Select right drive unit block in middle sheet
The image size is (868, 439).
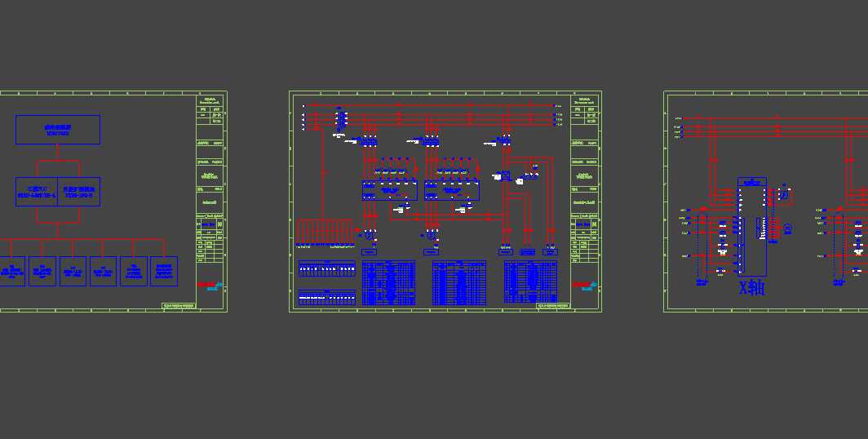pos(452,190)
